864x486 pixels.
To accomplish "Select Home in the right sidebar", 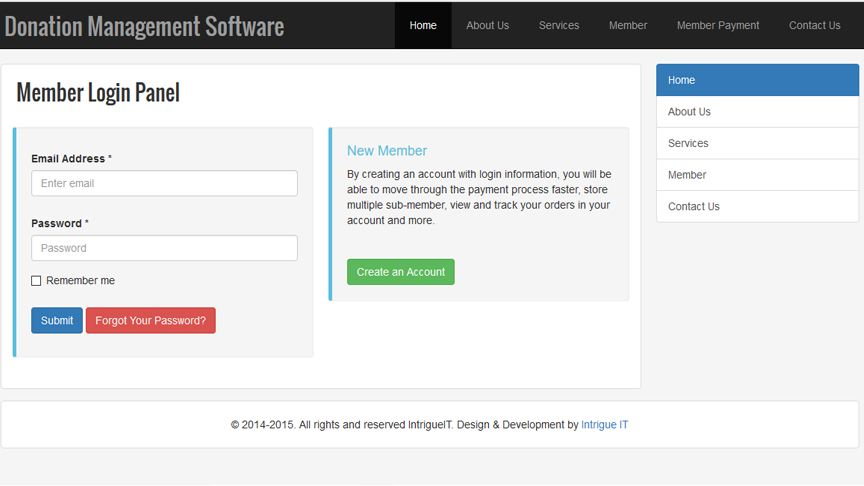I will (757, 80).
